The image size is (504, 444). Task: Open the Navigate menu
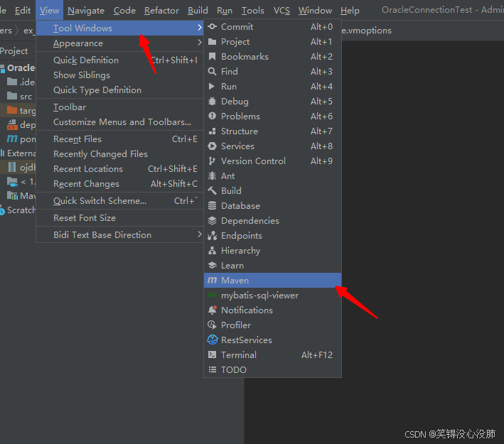click(86, 11)
